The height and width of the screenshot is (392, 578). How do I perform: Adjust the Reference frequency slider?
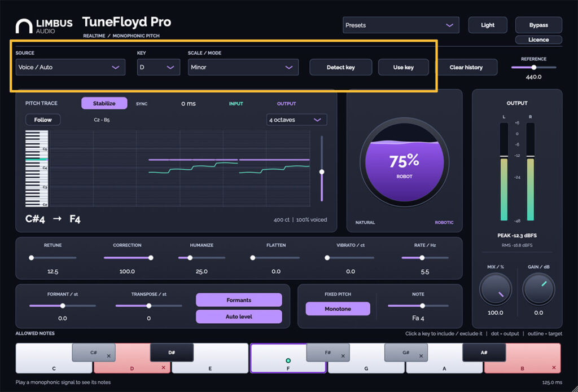533,68
